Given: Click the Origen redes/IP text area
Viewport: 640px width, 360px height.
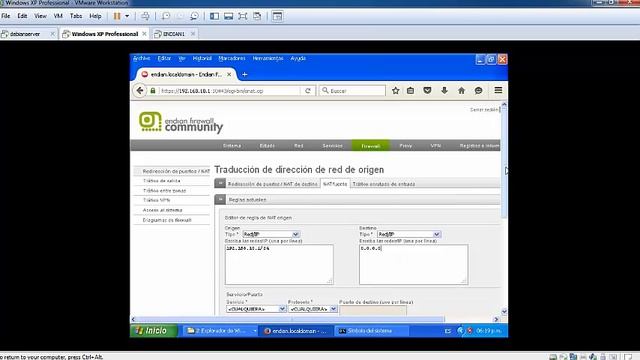Looking at the screenshot, I should (279, 264).
